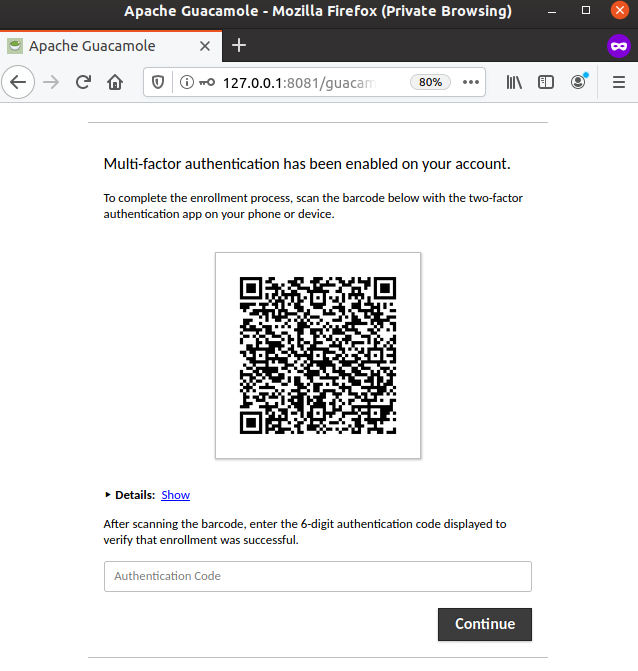Click the forward navigation arrow
Screen dimensions: 638x671
pyautogui.click(x=51, y=82)
